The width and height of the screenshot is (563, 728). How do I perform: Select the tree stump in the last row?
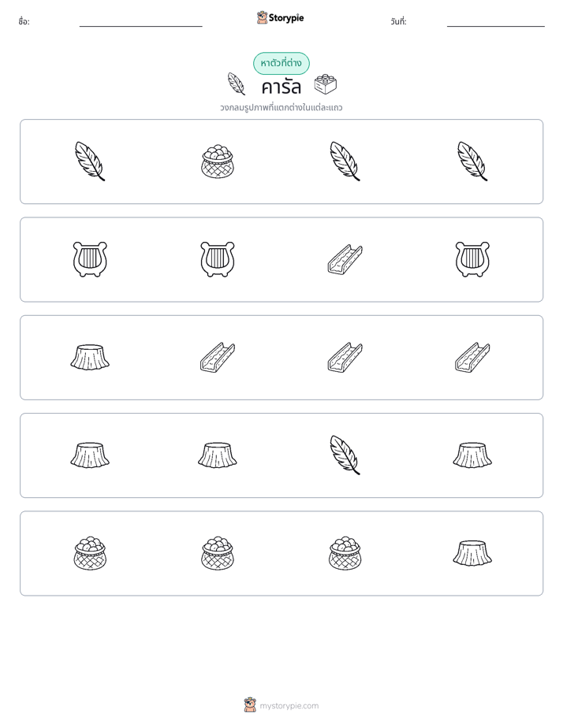pyautogui.click(x=472, y=553)
